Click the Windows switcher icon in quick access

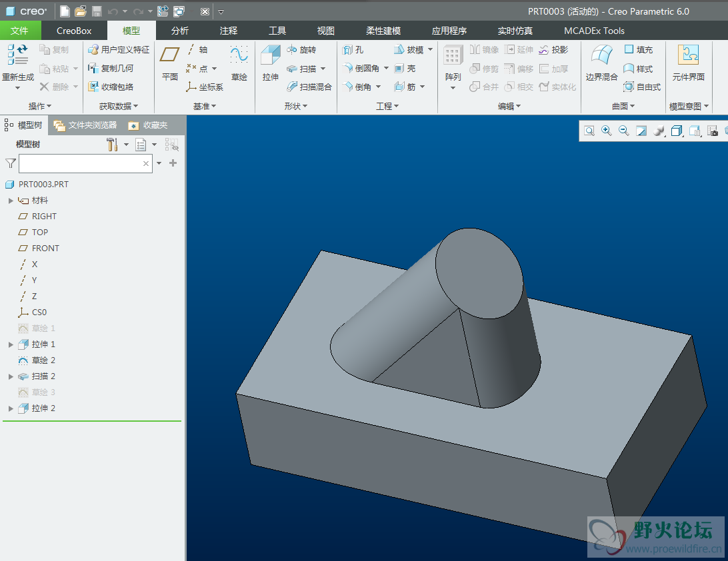tap(179, 11)
